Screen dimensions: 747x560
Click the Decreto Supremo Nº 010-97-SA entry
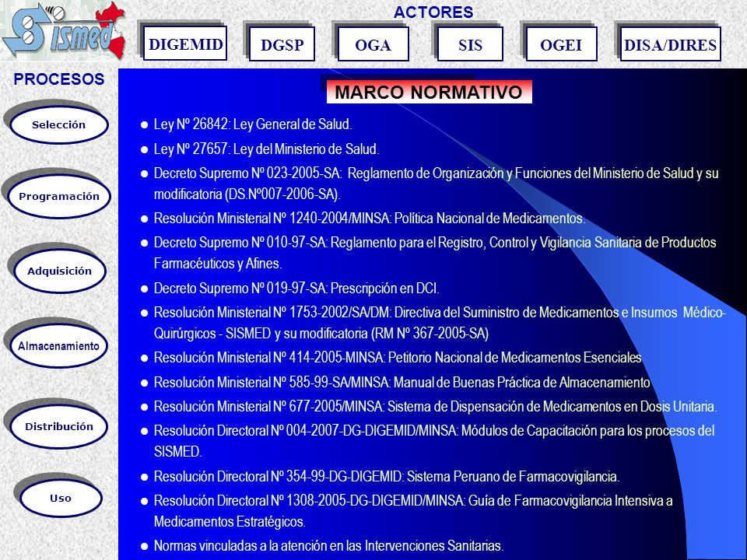[x=434, y=253]
